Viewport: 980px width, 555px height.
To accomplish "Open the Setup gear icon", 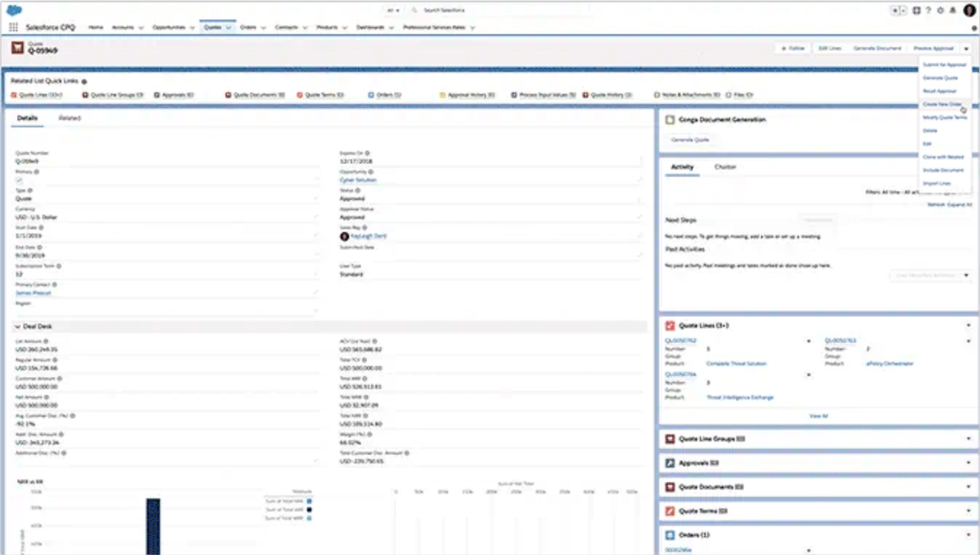I will [940, 11].
